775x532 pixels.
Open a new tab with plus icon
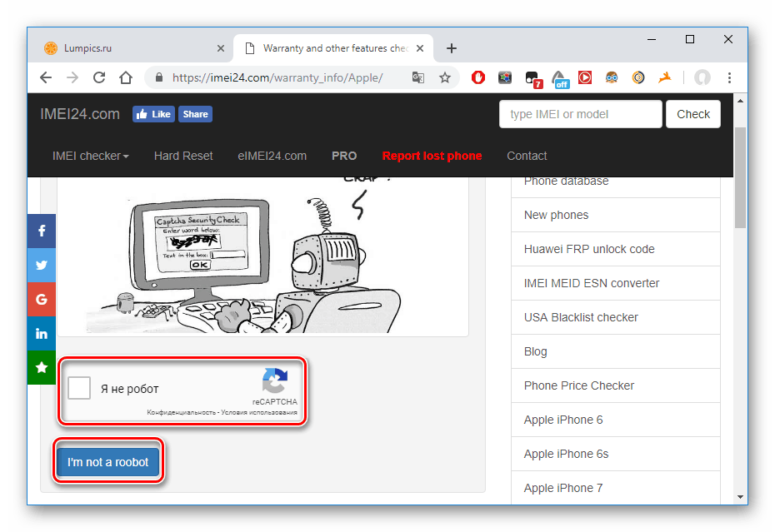(452, 48)
